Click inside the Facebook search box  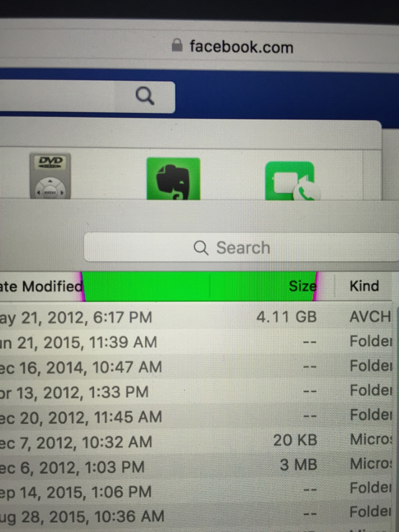tap(87, 96)
